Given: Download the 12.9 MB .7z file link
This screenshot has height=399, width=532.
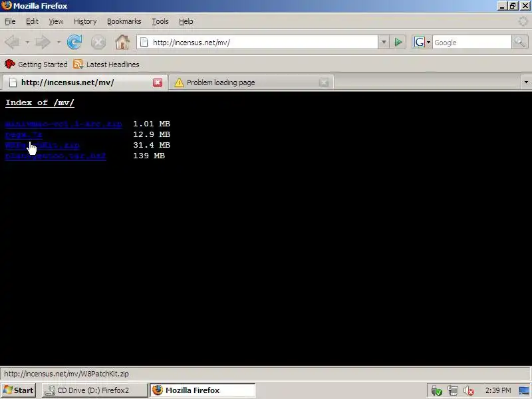Looking at the screenshot, I should pos(24,134).
